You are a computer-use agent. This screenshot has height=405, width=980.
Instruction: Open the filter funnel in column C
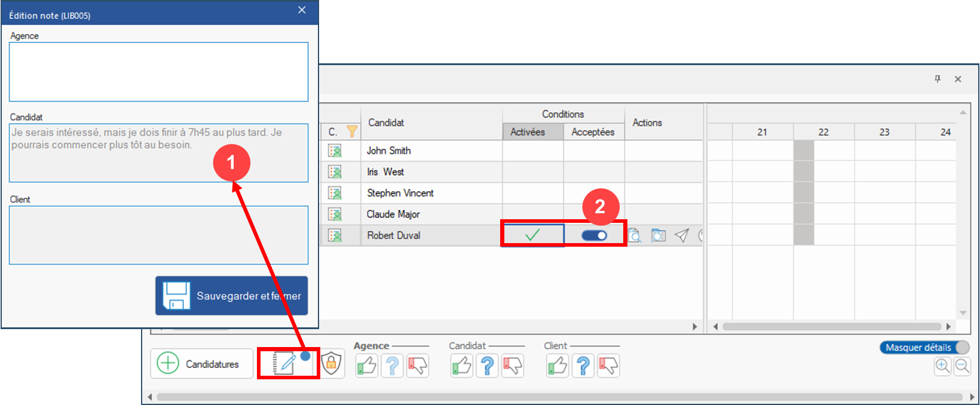coord(352,131)
